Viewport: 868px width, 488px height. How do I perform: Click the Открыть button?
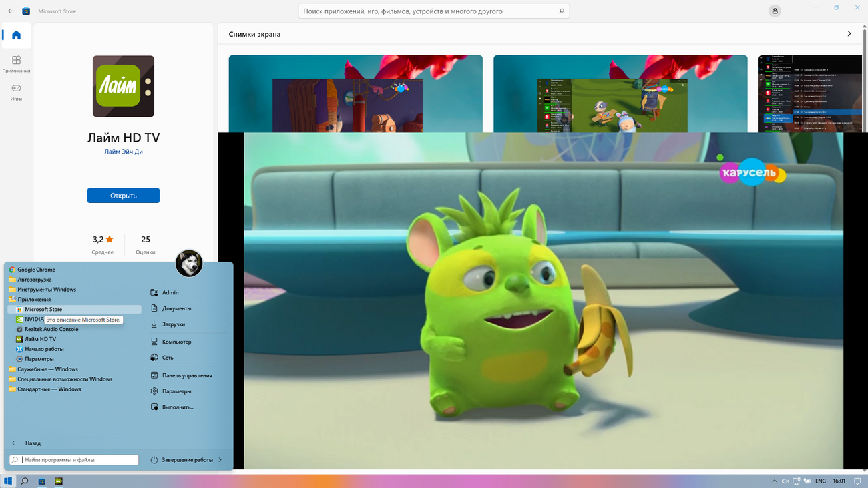pyautogui.click(x=124, y=196)
